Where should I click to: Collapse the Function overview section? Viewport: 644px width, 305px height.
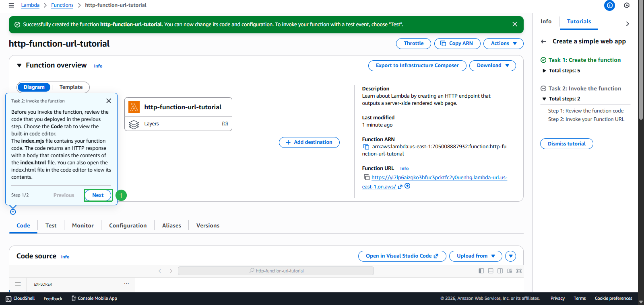click(x=19, y=66)
